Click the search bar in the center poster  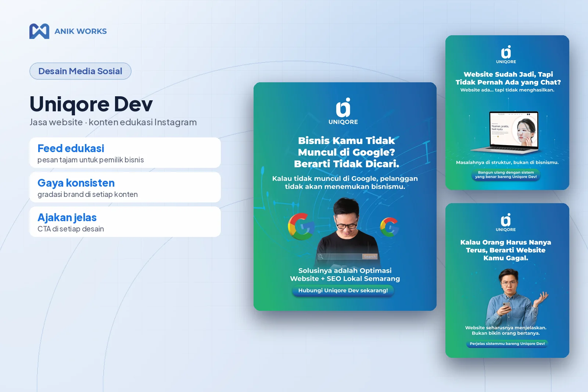coord(348,256)
